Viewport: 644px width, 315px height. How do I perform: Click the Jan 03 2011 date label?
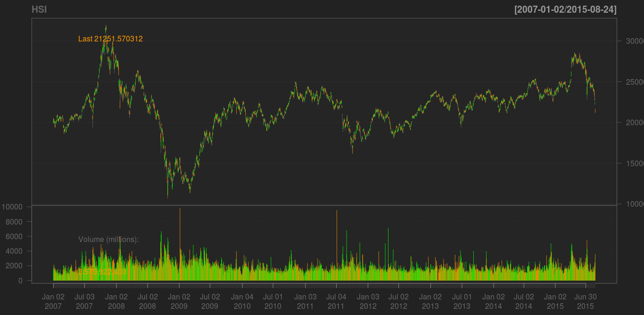(x=305, y=301)
